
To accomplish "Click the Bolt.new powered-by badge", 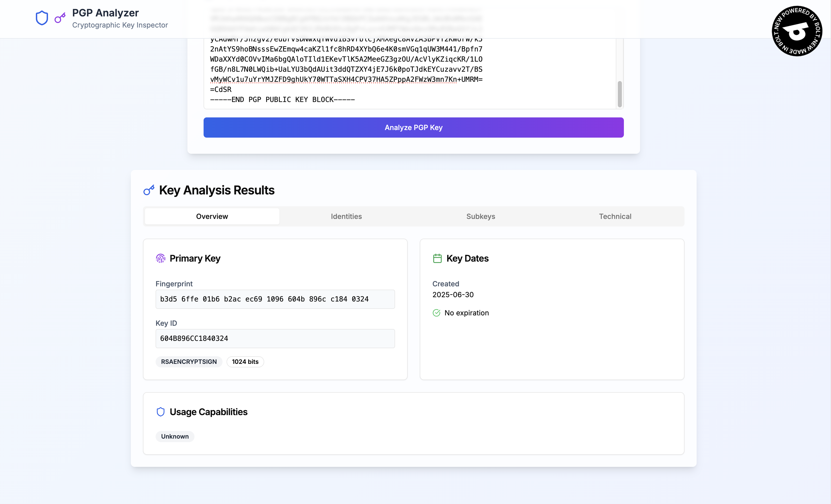I will [x=797, y=31].
